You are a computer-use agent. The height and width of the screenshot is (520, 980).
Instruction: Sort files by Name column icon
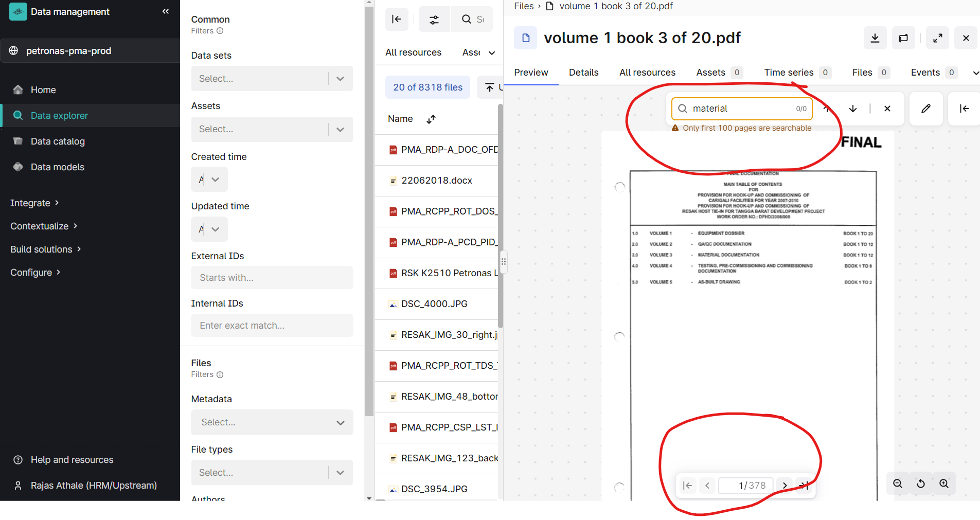pos(431,119)
